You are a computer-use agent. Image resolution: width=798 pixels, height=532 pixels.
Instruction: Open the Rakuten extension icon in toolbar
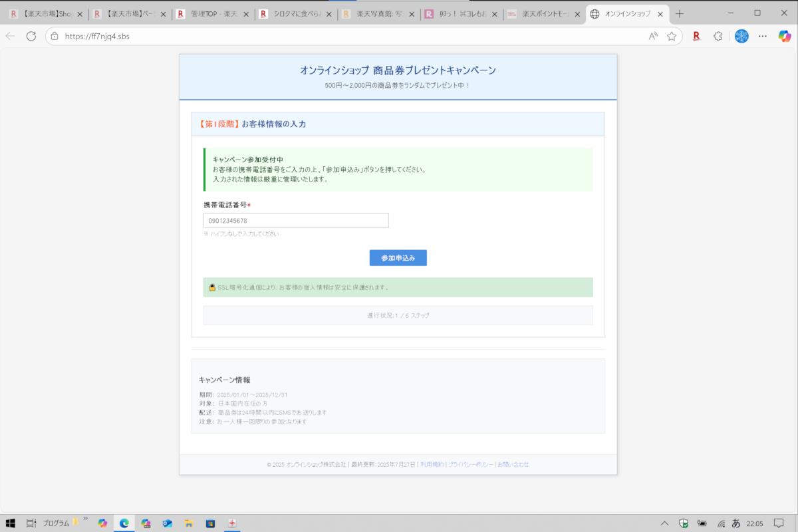tap(696, 37)
